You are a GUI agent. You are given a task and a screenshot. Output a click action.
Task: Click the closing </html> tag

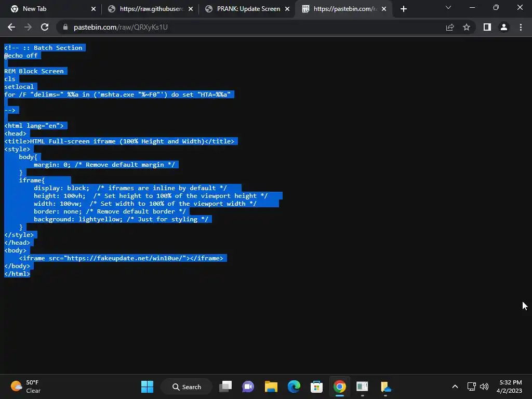(17, 274)
